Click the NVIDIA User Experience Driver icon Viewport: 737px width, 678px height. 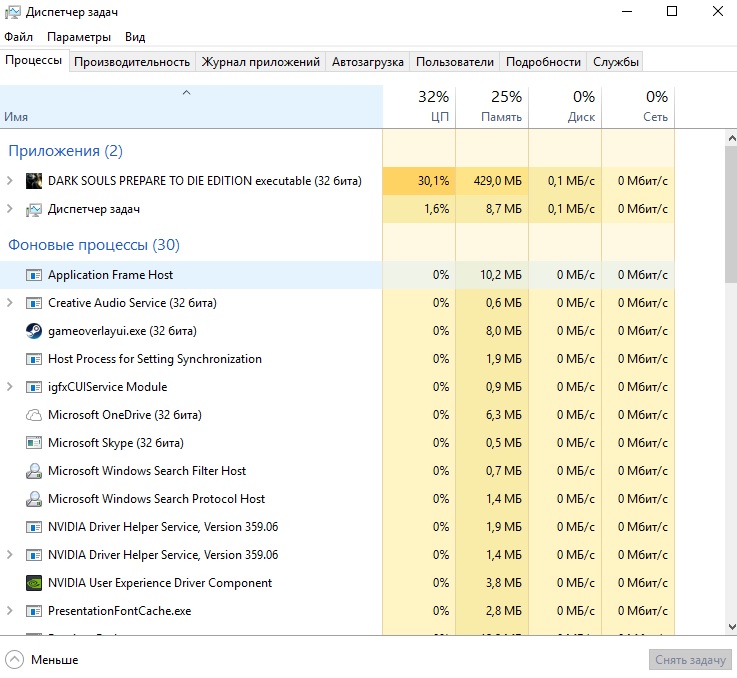click(x=33, y=583)
